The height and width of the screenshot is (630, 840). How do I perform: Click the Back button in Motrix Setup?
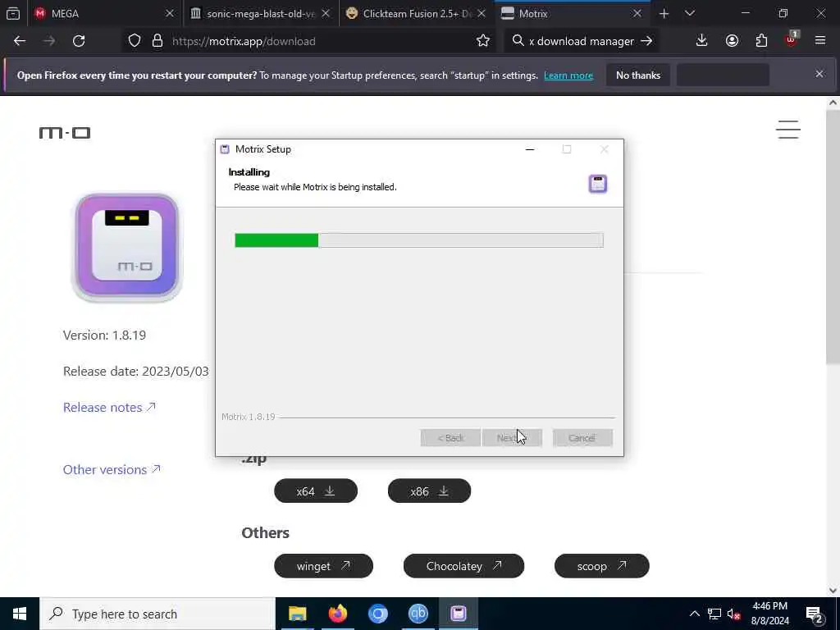[450, 438]
